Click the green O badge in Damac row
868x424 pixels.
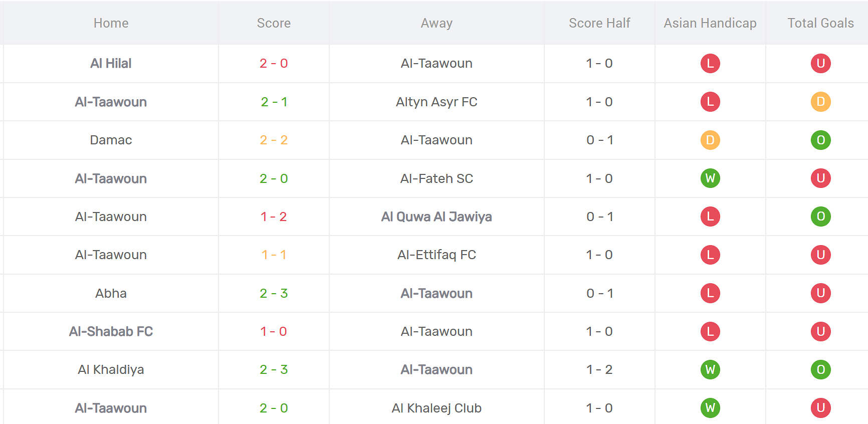(x=820, y=140)
